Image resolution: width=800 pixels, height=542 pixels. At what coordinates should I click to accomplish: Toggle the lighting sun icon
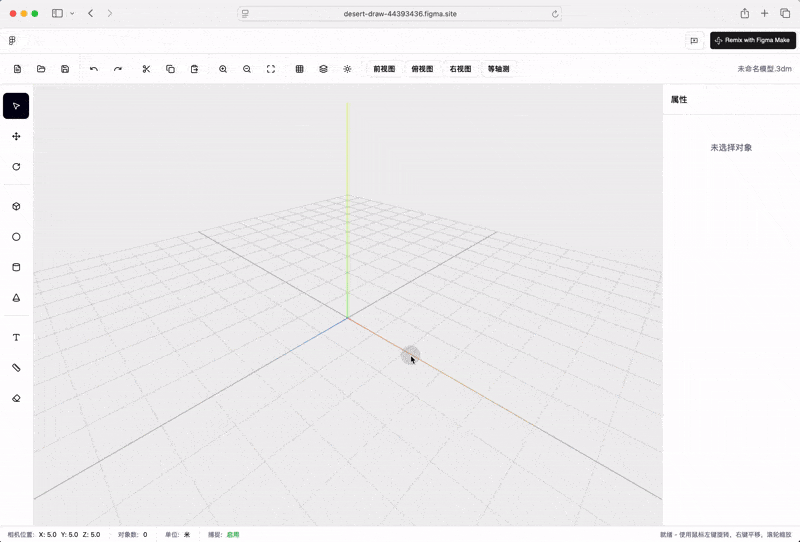[x=347, y=69]
